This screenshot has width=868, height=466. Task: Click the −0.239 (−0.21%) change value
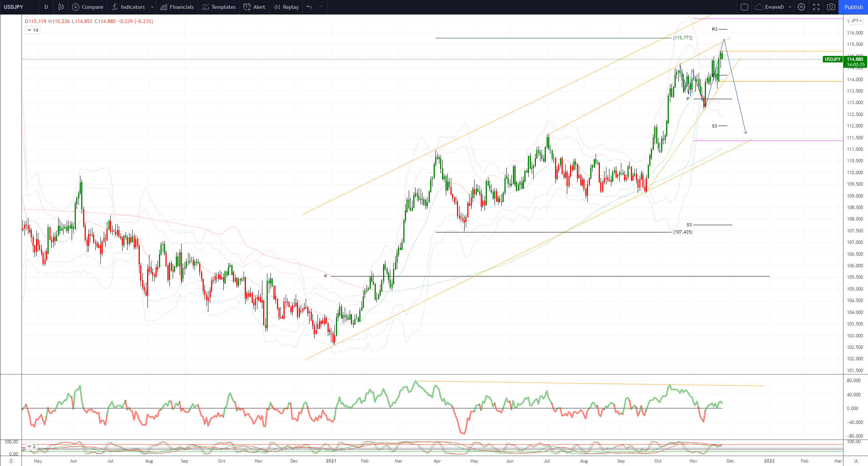pos(135,21)
